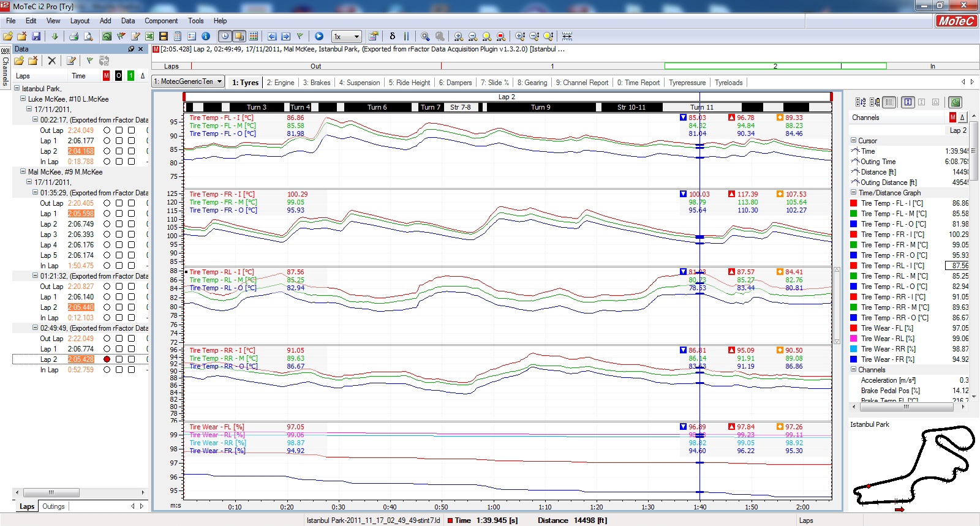
Task: Switch to the Outings tab
Action: click(x=53, y=506)
